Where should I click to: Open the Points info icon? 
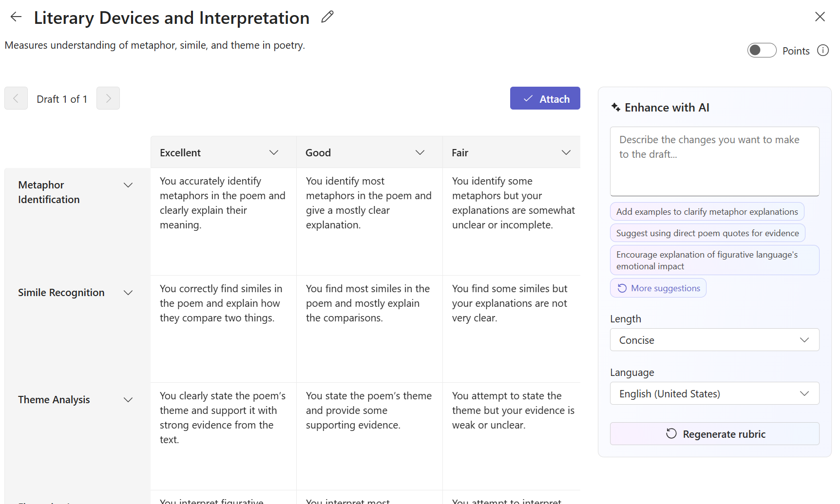point(823,50)
